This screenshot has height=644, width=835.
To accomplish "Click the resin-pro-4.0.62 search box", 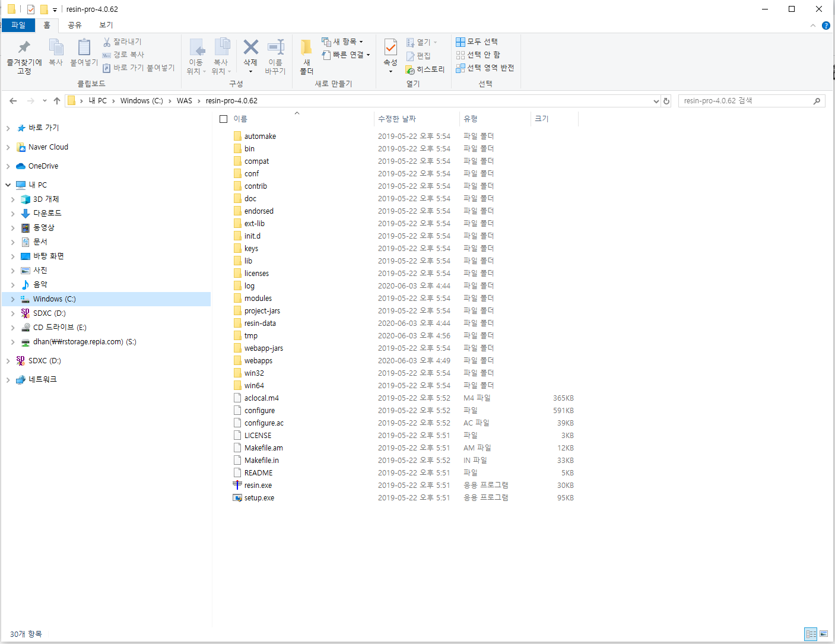I will coord(746,101).
